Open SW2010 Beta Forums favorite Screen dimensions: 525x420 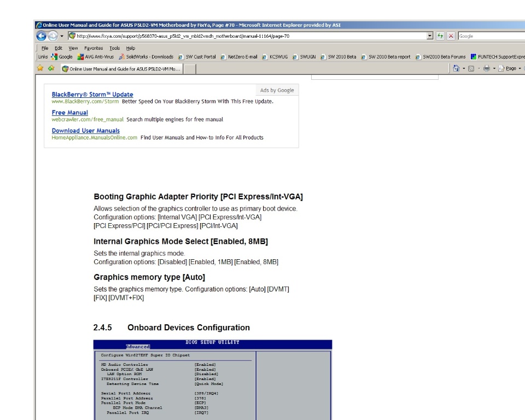pos(441,57)
